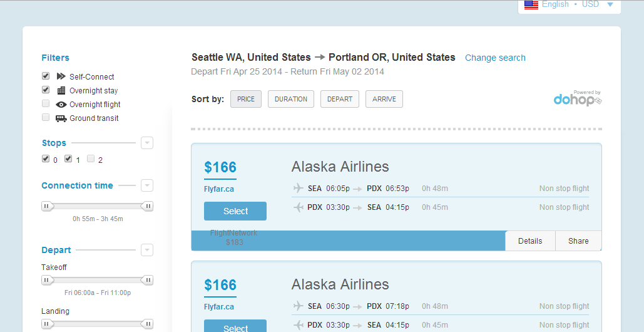Image resolution: width=644 pixels, height=332 pixels.
Task: Enable the Ground transit checkbox
Action: (x=46, y=117)
